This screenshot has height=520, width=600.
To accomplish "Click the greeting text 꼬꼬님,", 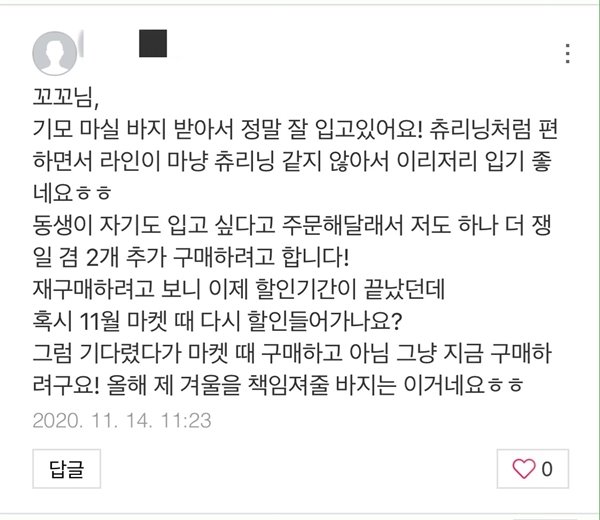I will [x=66, y=96].
